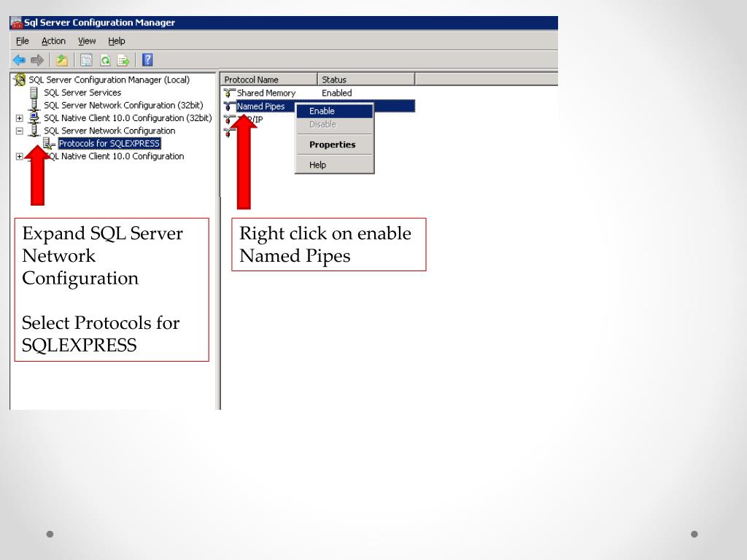Select the Shared Memory protocol icon
The image size is (747, 560).
[229, 93]
